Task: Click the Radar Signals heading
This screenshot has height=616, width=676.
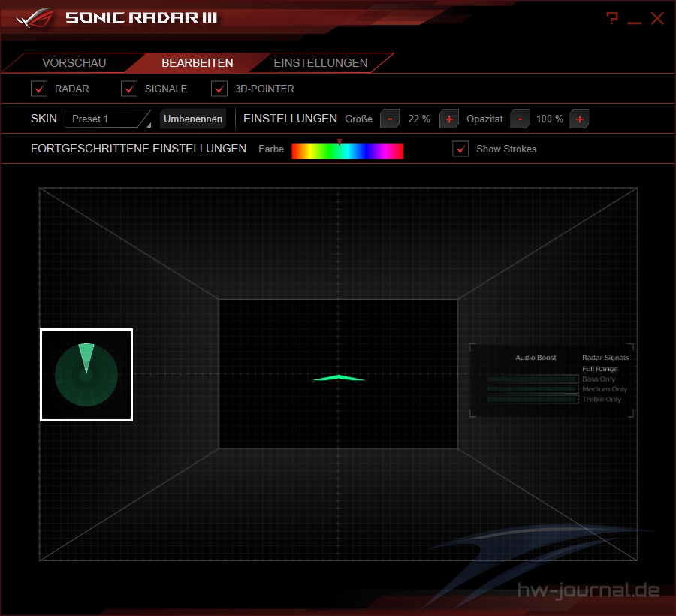Action: click(605, 358)
